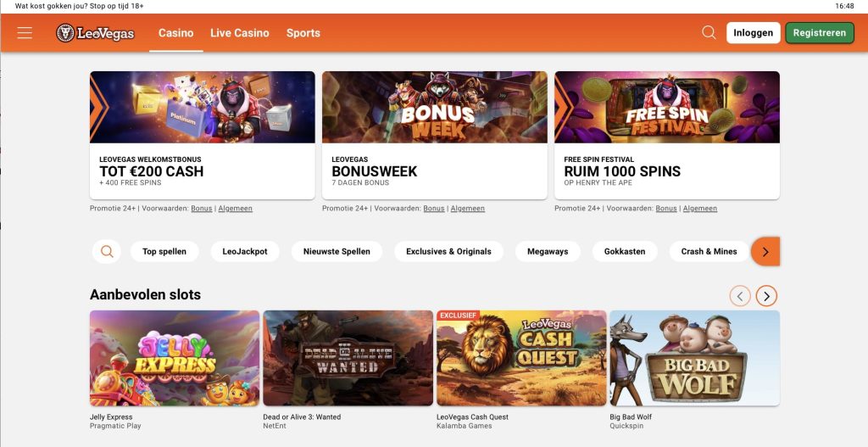The height and width of the screenshot is (447, 868).
Task: Click the 'Pragmatic Play' provider text
Action: 115,426
